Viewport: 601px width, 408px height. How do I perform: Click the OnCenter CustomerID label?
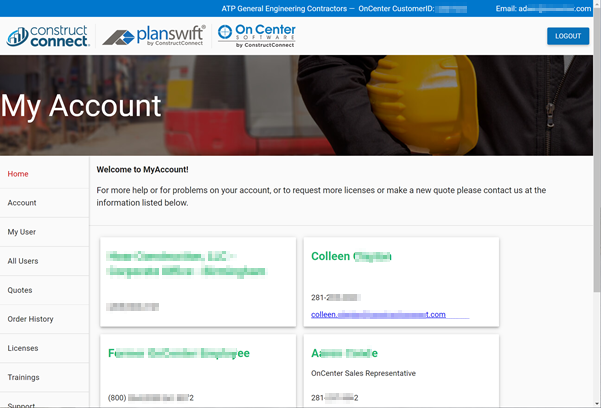click(396, 8)
